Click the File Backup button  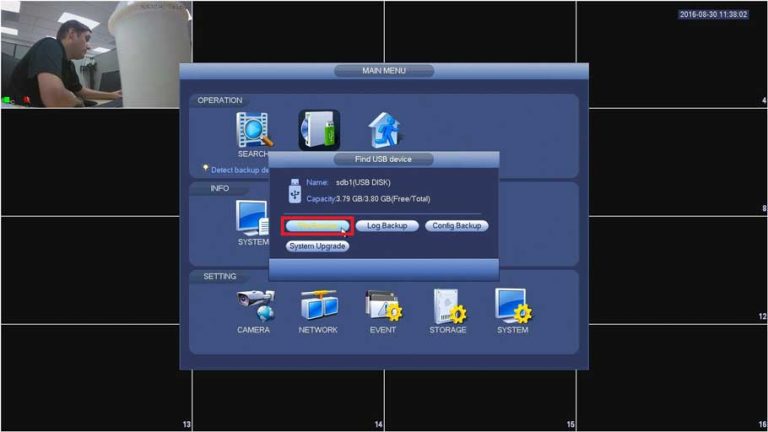click(x=317, y=226)
